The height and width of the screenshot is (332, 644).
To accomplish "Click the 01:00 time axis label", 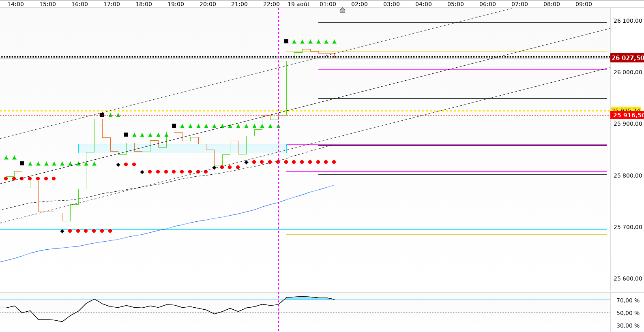I will point(328,4).
